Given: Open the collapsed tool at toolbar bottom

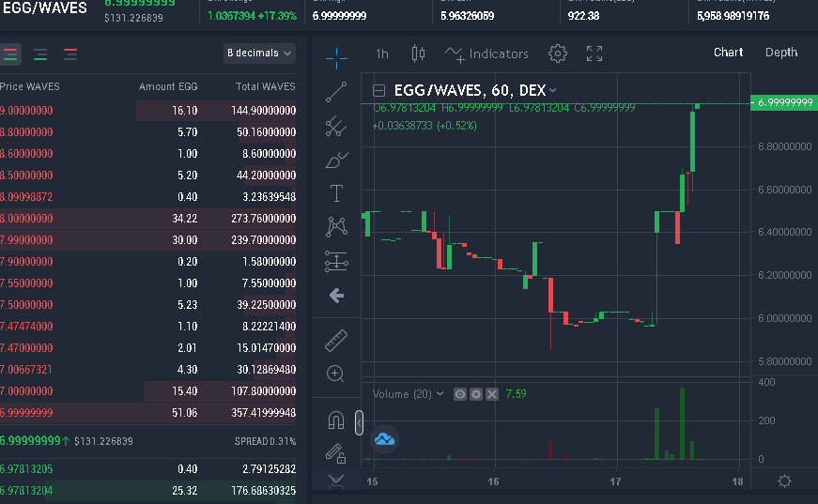Looking at the screenshot, I should click(x=336, y=481).
